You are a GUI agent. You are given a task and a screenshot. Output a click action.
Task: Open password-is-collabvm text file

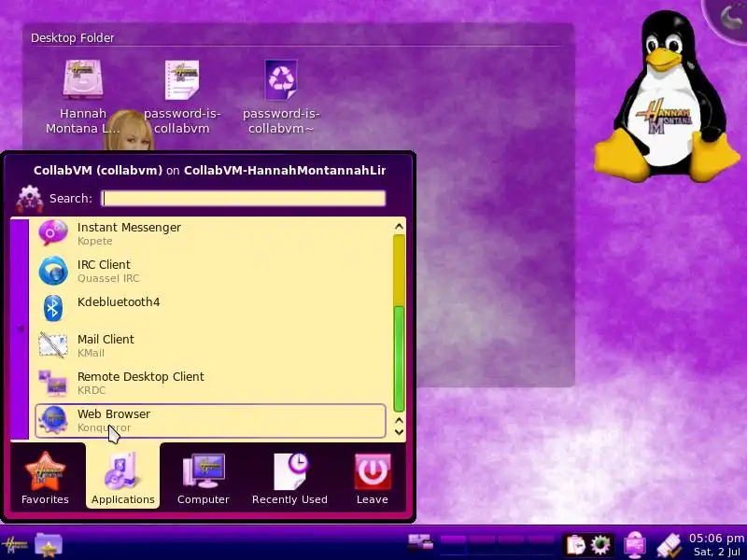coord(182,97)
